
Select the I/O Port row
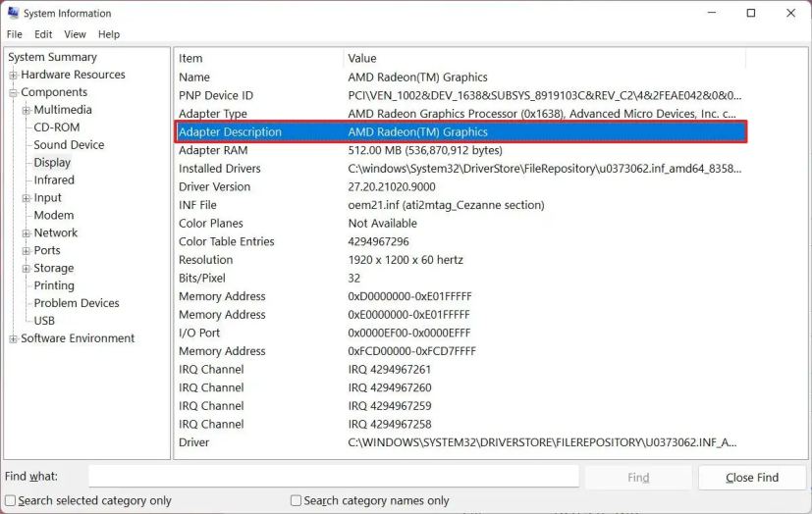(460, 333)
